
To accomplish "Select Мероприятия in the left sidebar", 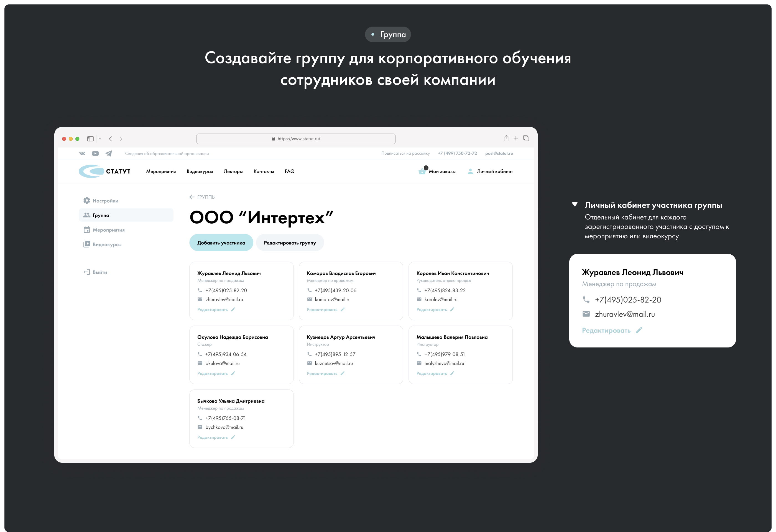I will tap(108, 230).
